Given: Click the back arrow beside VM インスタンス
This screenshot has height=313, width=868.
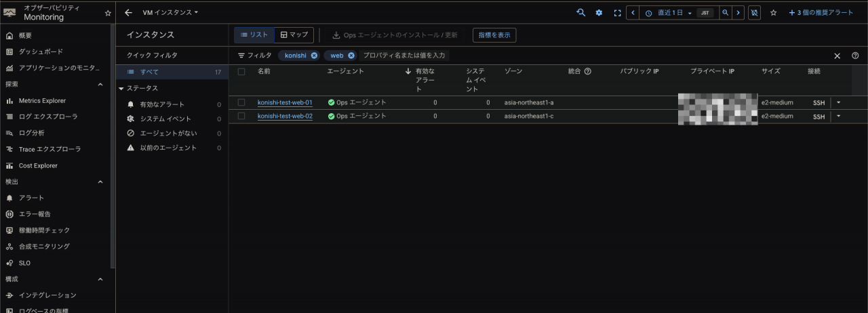Looking at the screenshot, I should point(128,13).
